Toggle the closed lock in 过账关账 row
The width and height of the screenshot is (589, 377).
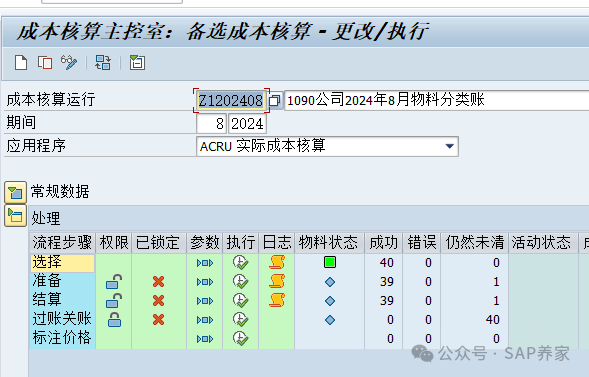pyautogui.click(x=114, y=320)
